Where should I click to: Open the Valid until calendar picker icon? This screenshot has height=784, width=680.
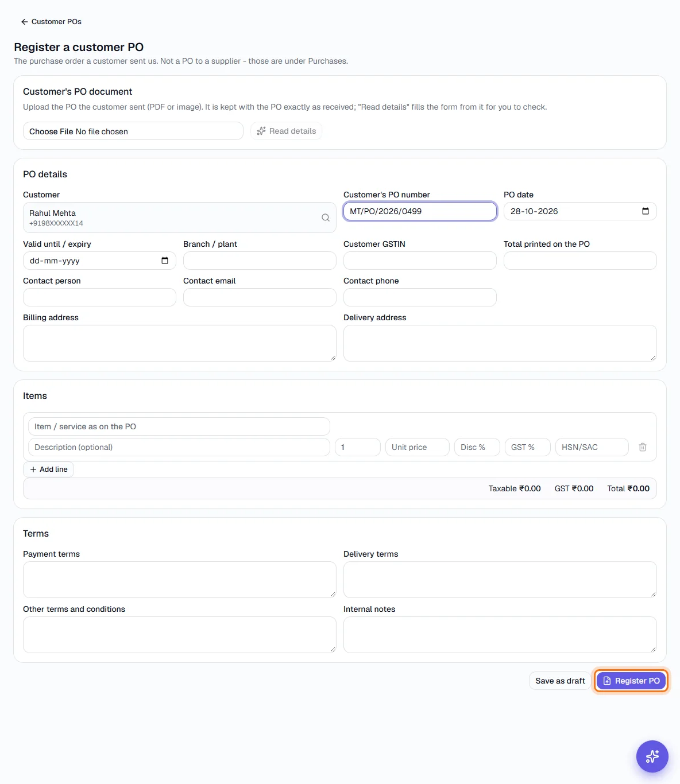click(165, 261)
